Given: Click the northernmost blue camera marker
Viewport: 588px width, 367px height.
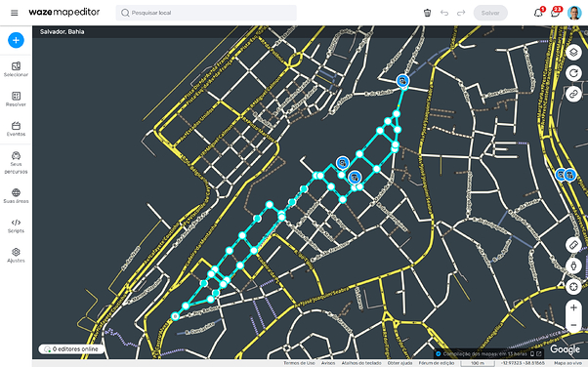Looking at the screenshot, I should point(402,81).
